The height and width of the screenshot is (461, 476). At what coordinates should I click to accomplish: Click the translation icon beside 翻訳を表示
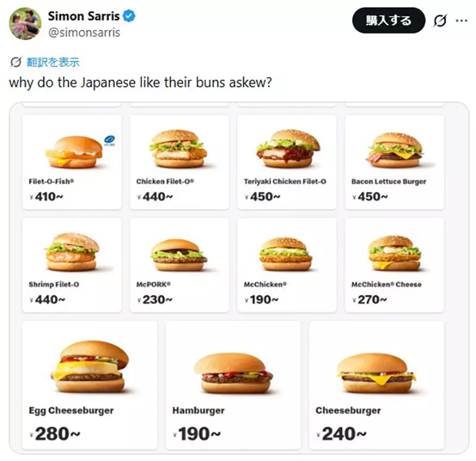(16, 62)
